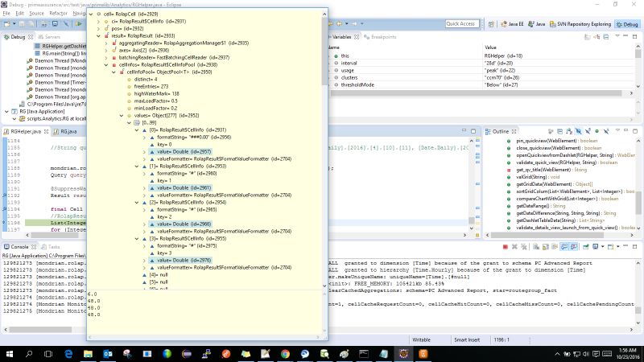Toggle show console on standard out
Image resolution: width=644 pixels, height=362 pixels.
[x=564, y=247]
